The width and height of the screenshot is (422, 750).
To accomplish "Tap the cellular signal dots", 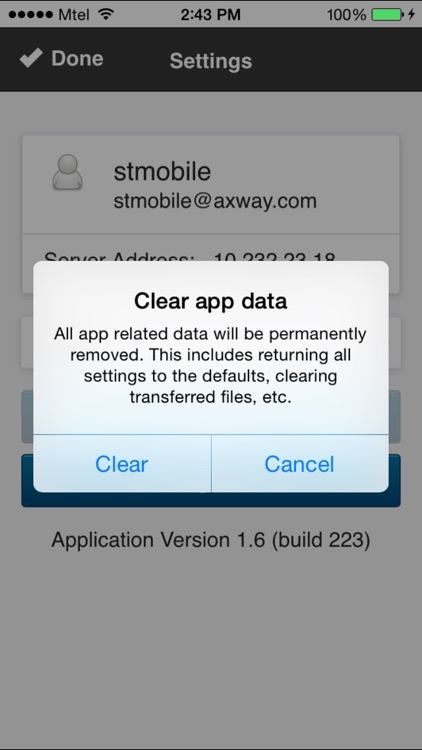I will tap(31, 15).
